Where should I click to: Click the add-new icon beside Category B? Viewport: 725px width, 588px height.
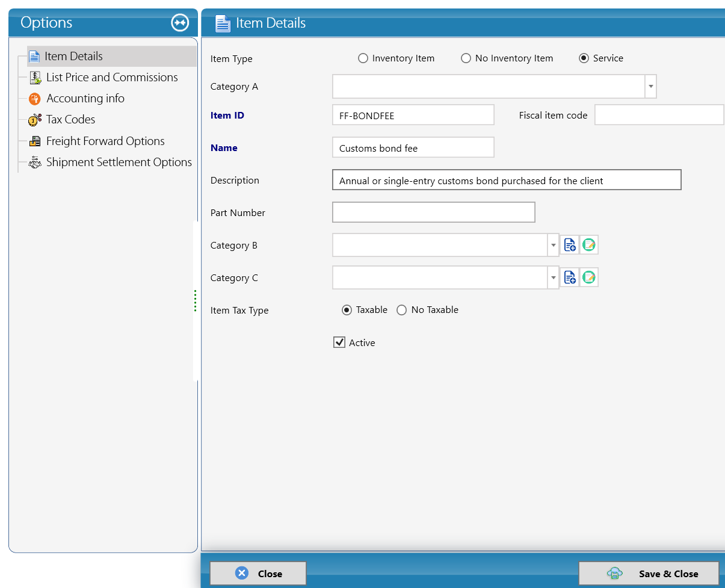coord(570,245)
